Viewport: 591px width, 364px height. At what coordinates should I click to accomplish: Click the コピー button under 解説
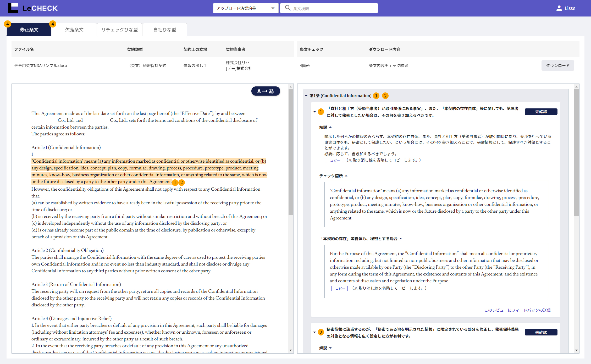click(334, 161)
